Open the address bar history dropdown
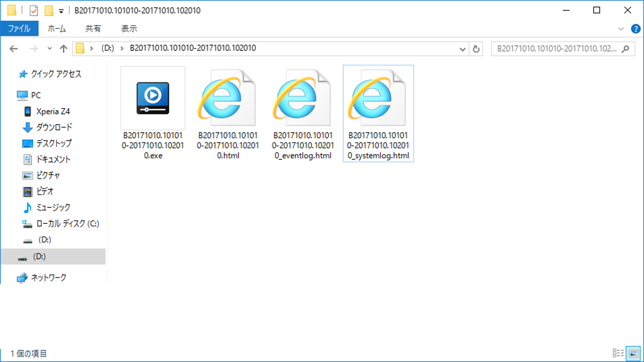The image size is (644, 362). [463, 49]
